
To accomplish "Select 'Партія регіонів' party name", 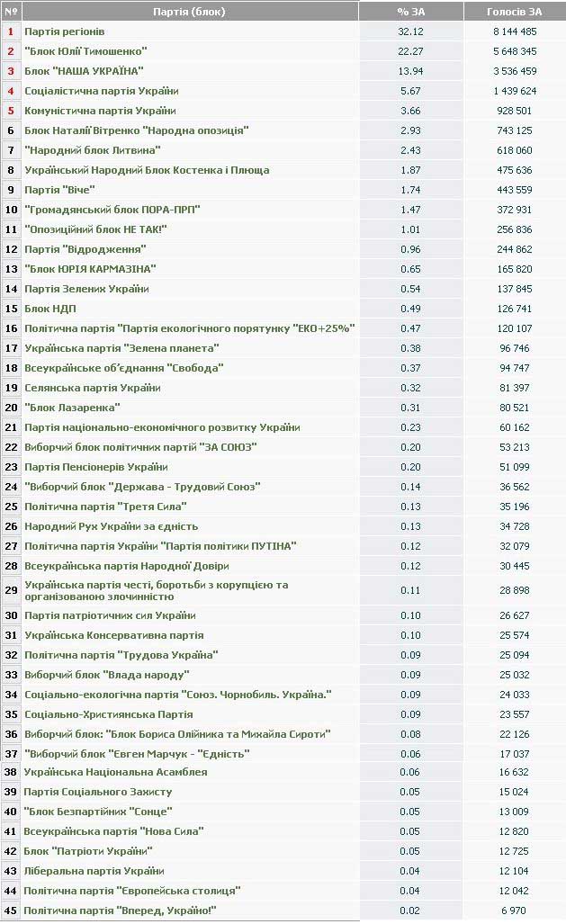I will [64, 31].
